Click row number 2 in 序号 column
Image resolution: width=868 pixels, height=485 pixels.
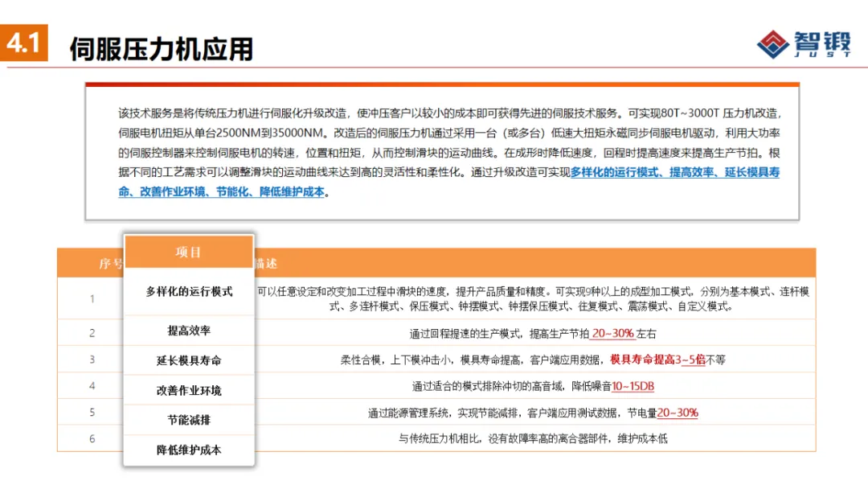tap(92, 333)
